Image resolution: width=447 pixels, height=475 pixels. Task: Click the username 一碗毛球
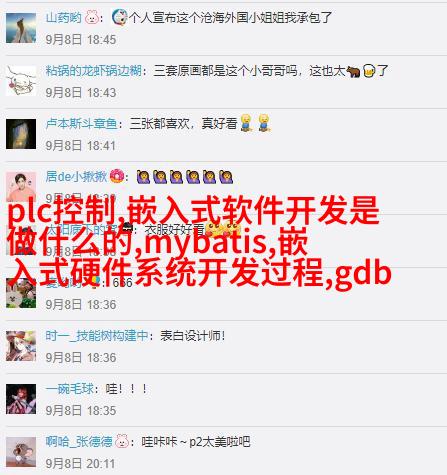pyautogui.click(x=70, y=389)
